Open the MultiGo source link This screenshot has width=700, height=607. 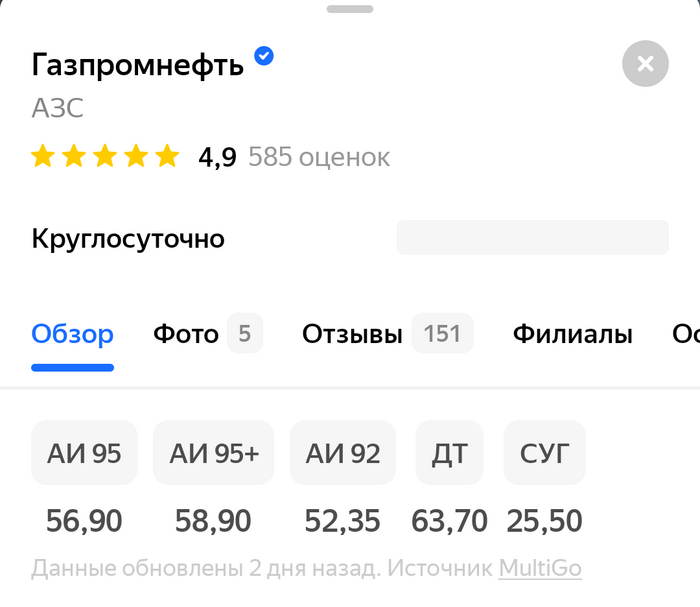point(540,569)
